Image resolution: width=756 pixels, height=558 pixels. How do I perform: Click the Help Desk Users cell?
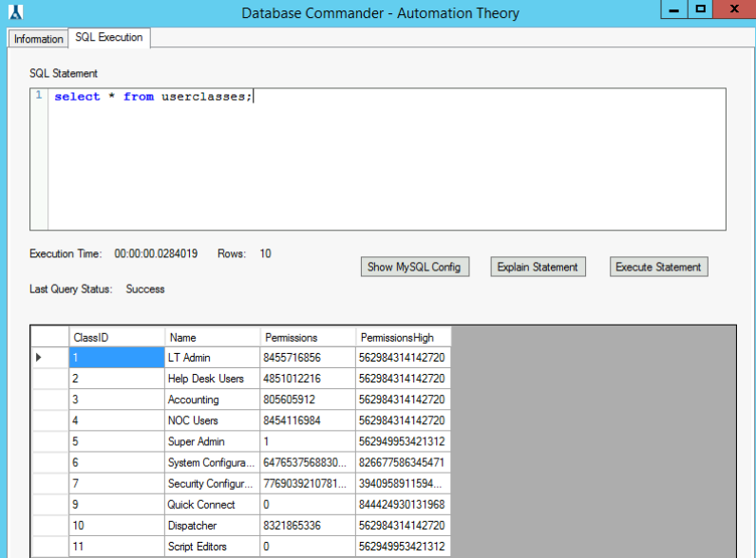[x=213, y=379]
